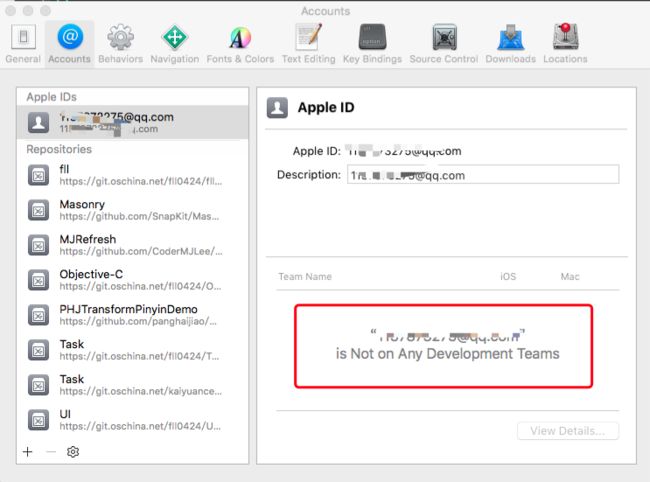This screenshot has width=650, height=482.
Task: Select the UI repository name
Action: (x=65, y=414)
